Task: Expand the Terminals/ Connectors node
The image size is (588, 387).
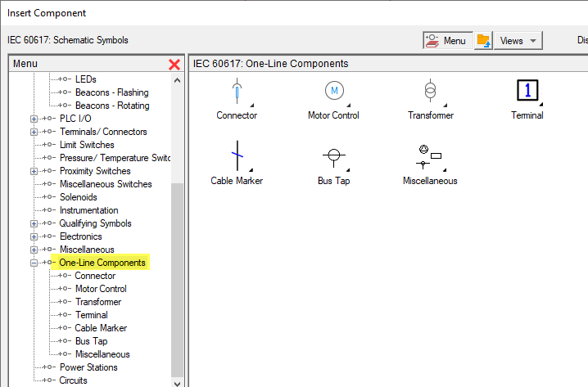Action: click(34, 133)
